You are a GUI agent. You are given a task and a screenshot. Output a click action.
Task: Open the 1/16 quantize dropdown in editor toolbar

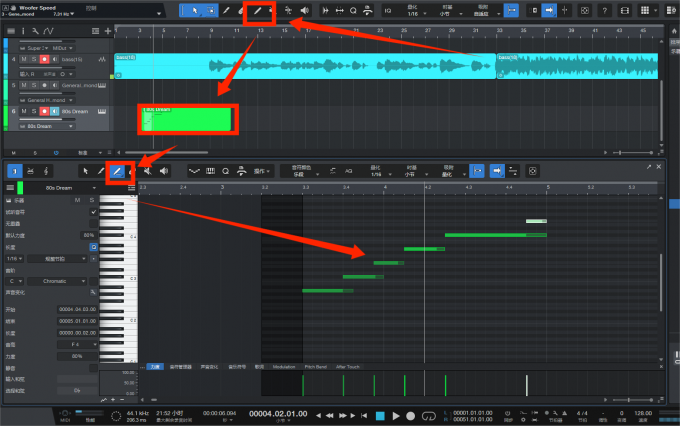pyautogui.click(x=378, y=174)
